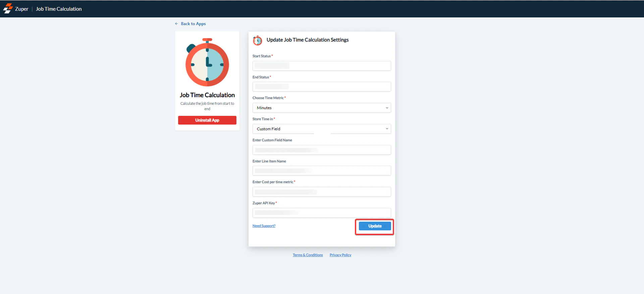Click the large stopwatch app icon

click(207, 62)
